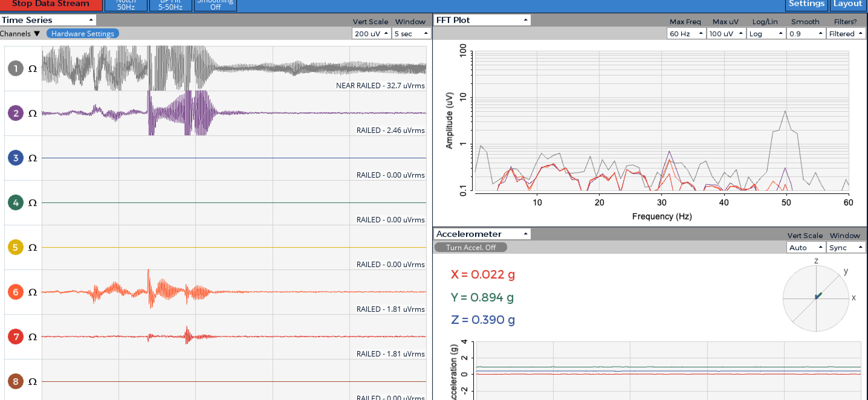
Task: Toggle the Smoothing Off button
Action: point(215,5)
